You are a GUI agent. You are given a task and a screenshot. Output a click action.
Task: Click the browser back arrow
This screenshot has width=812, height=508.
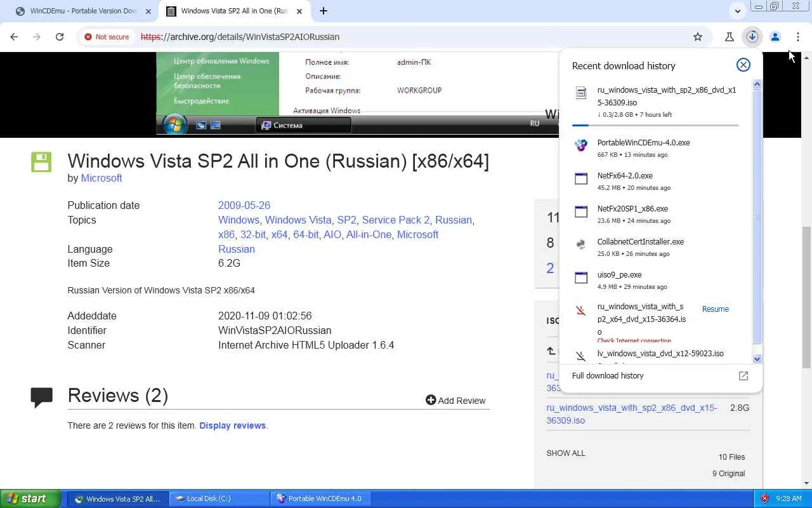[x=15, y=37]
